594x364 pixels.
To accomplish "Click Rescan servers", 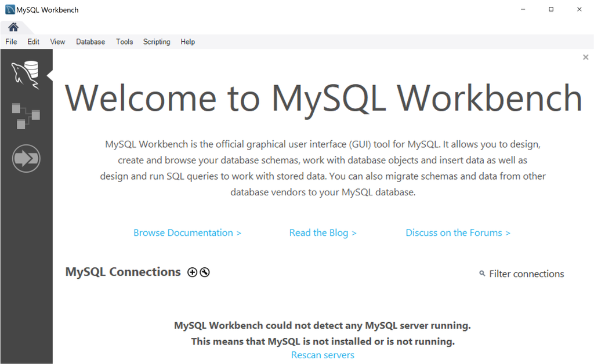I will coord(323,355).
